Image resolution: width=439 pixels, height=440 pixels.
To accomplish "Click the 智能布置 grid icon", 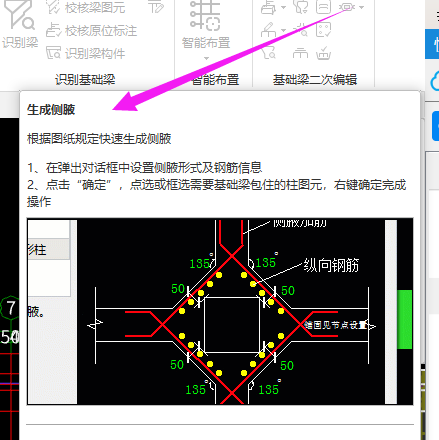I will pos(205,16).
